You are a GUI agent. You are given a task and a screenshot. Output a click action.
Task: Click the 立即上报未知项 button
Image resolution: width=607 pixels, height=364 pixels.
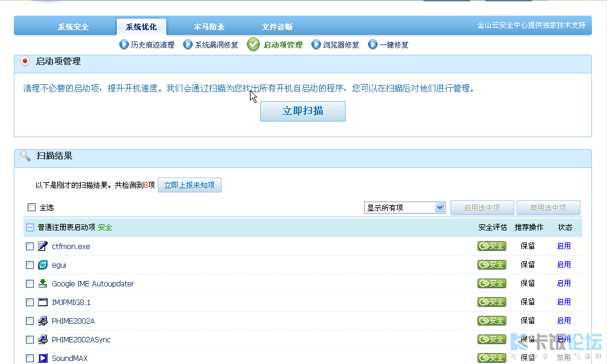189,185
